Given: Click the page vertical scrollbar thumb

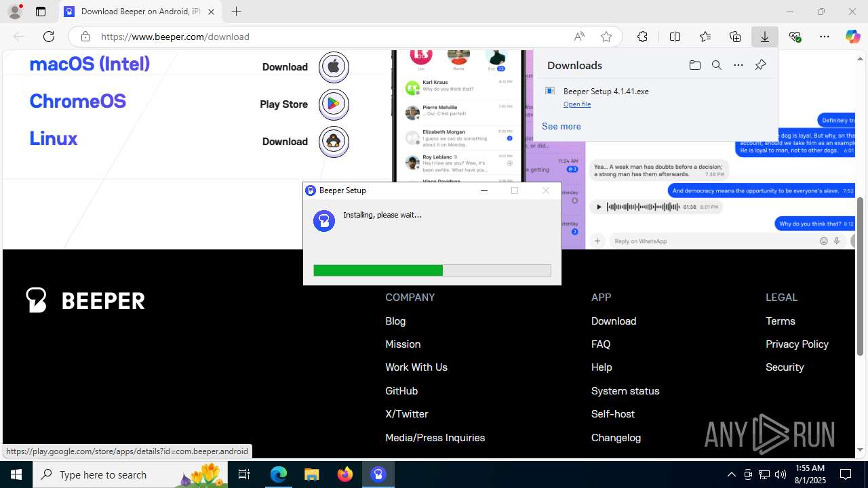Looking at the screenshot, I should [x=861, y=277].
